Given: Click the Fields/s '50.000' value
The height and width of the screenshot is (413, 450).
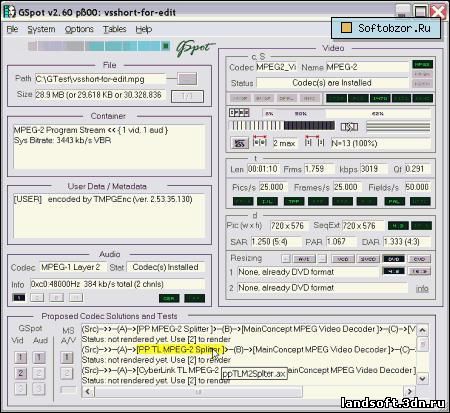Looking at the screenshot, I should pos(418,187).
